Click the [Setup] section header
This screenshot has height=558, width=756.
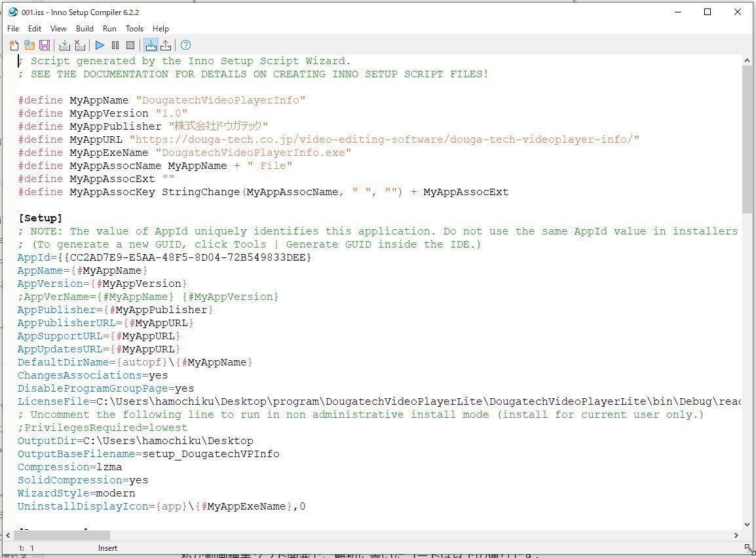40,218
